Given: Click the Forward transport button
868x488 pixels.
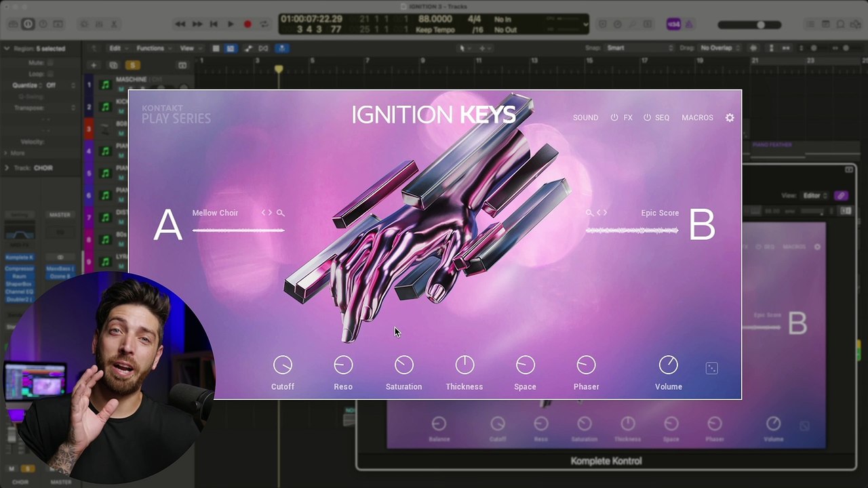Looking at the screenshot, I should pos(197,24).
